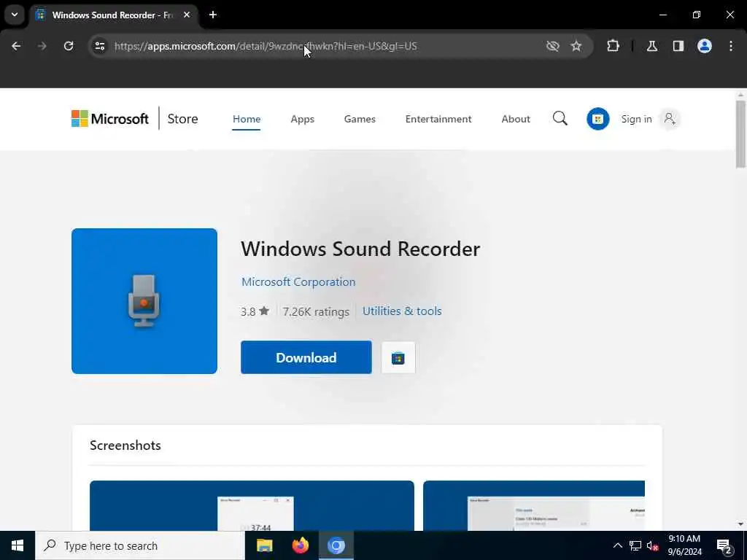The height and width of the screenshot is (560, 747).
Task: Click the sign-in user avatar icon
Action: tap(670, 119)
